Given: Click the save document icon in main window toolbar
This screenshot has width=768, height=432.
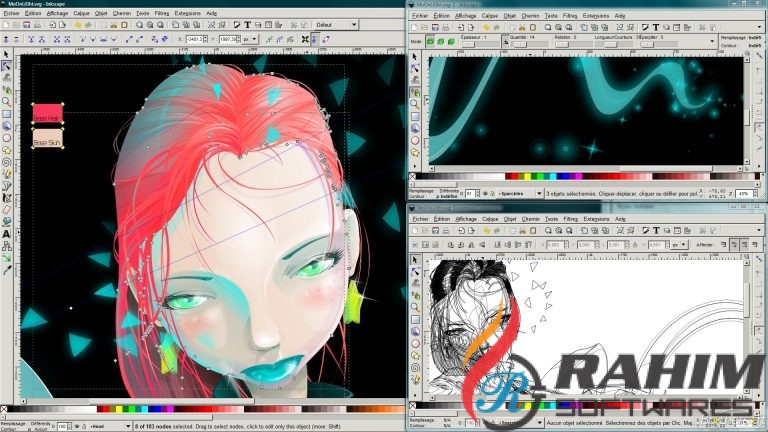Looking at the screenshot, I should point(27,24).
